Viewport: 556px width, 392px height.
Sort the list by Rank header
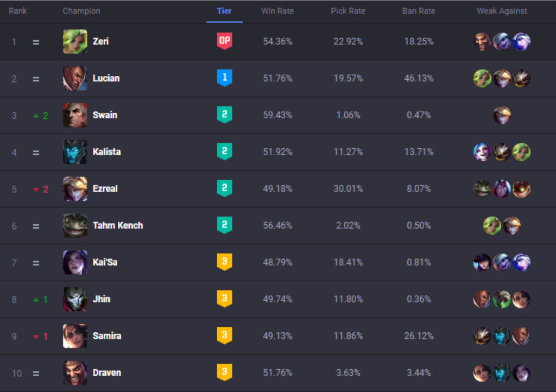tap(18, 11)
